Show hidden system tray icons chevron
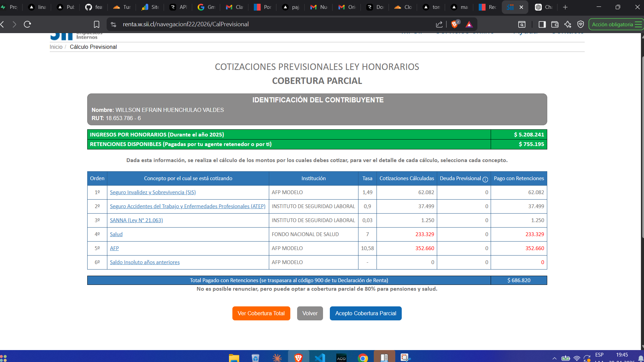The width and height of the screenshot is (644, 362). coord(554,358)
